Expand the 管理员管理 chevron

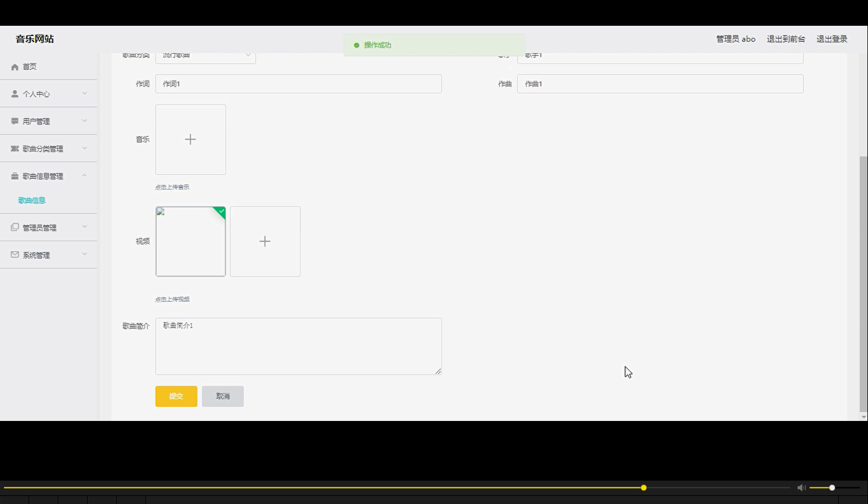point(85,227)
